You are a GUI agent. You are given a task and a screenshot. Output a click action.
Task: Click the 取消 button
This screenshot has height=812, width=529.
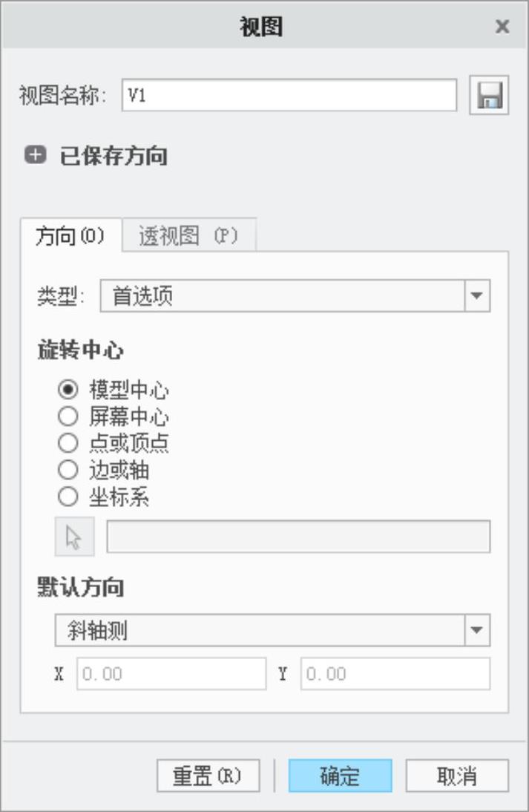point(457,776)
